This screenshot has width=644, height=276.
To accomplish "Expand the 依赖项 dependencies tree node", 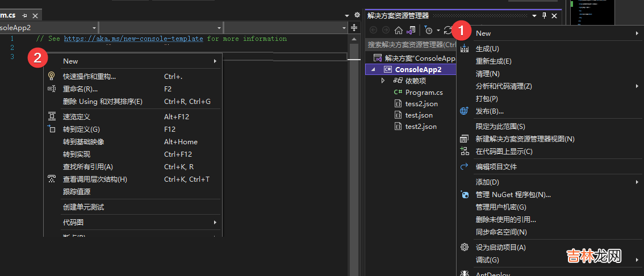I will 384,81.
